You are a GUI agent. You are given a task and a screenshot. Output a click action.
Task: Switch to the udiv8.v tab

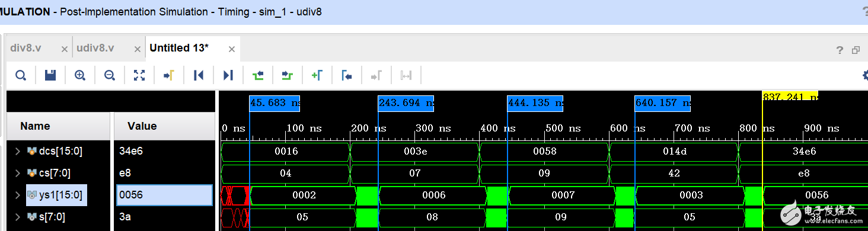click(x=95, y=48)
